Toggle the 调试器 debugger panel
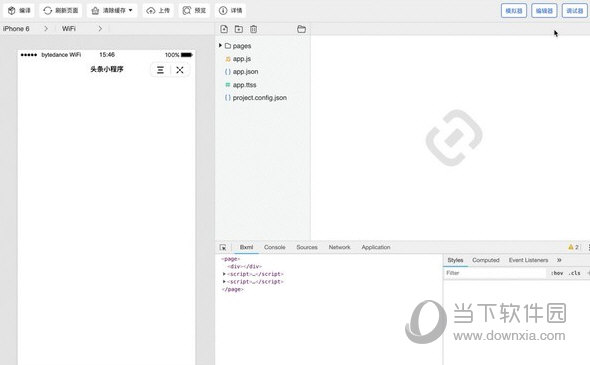Screen dimensions: 590x365 point(575,11)
